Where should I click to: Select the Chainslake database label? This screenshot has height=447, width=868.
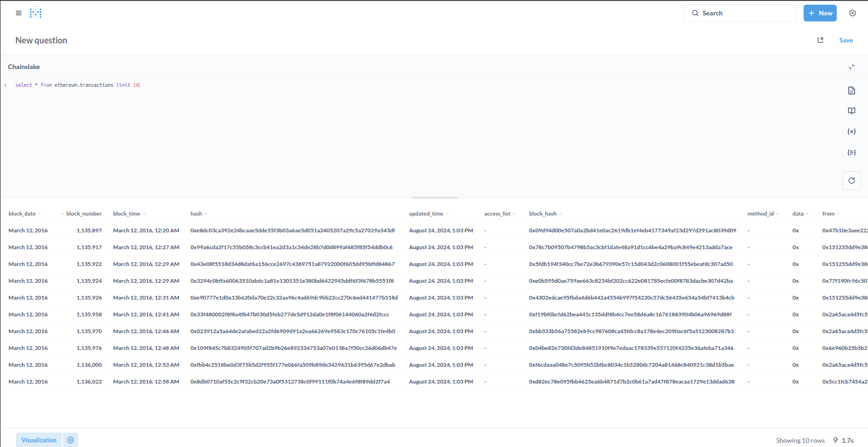click(x=24, y=67)
